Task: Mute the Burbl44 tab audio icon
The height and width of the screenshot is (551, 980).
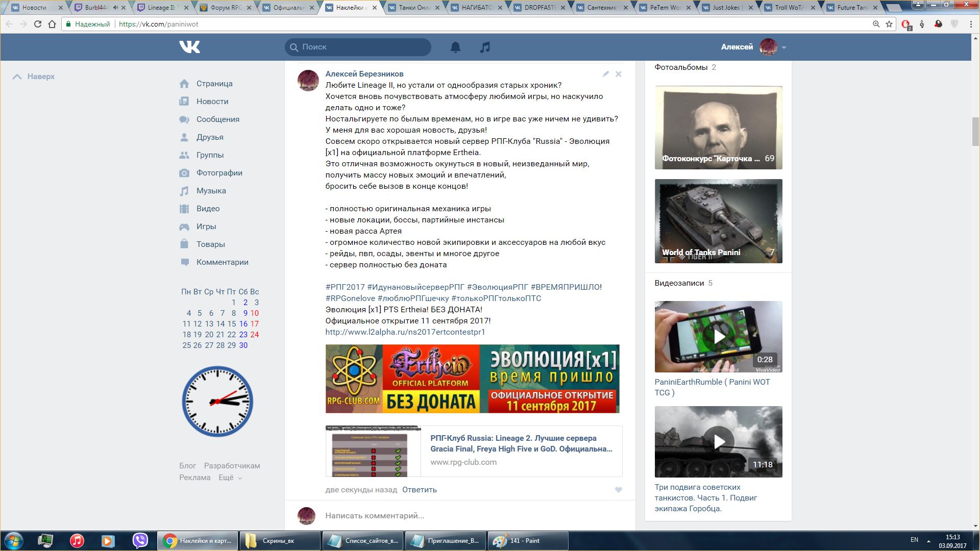Action: [115, 8]
